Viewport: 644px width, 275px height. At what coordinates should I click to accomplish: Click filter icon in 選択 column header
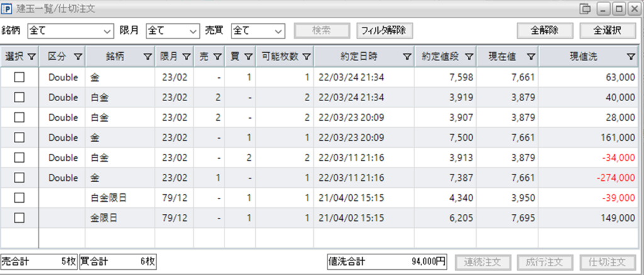coord(31,57)
